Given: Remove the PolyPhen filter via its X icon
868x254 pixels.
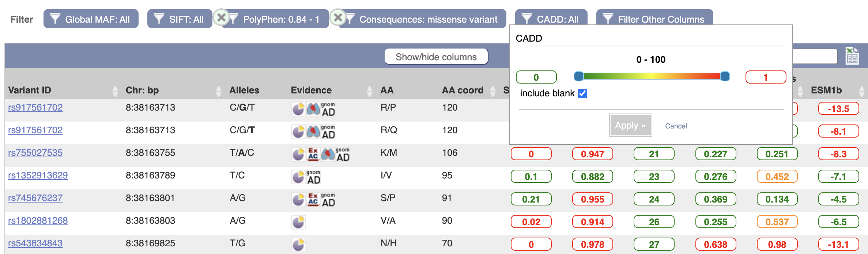Looking at the screenshot, I should 221,17.
